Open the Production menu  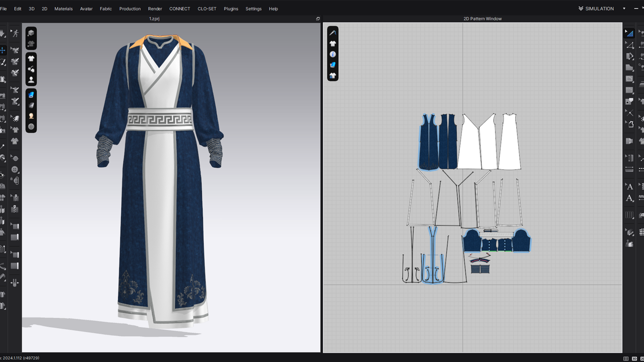click(130, 9)
